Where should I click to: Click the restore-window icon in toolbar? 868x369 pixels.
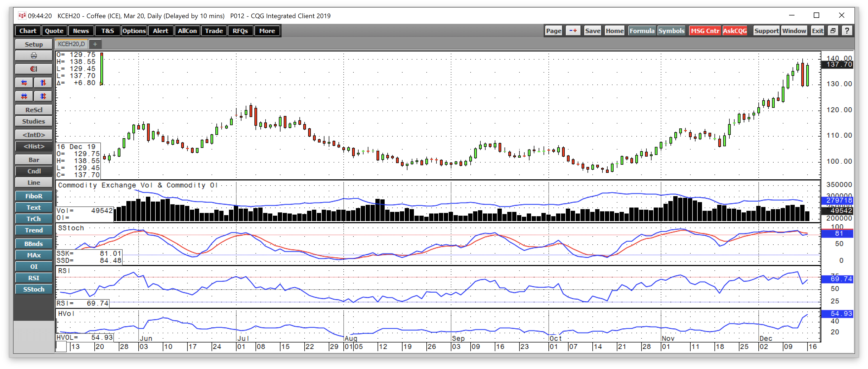833,31
